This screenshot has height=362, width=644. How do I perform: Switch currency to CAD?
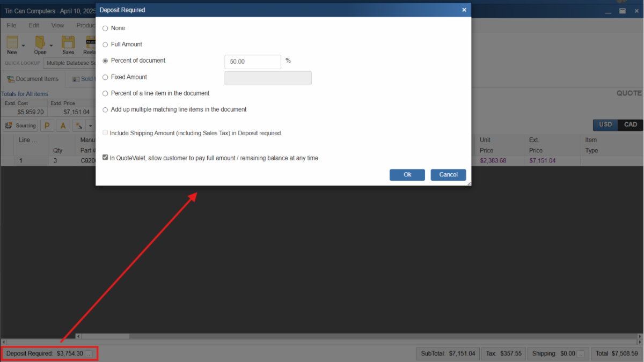(630, 124)
